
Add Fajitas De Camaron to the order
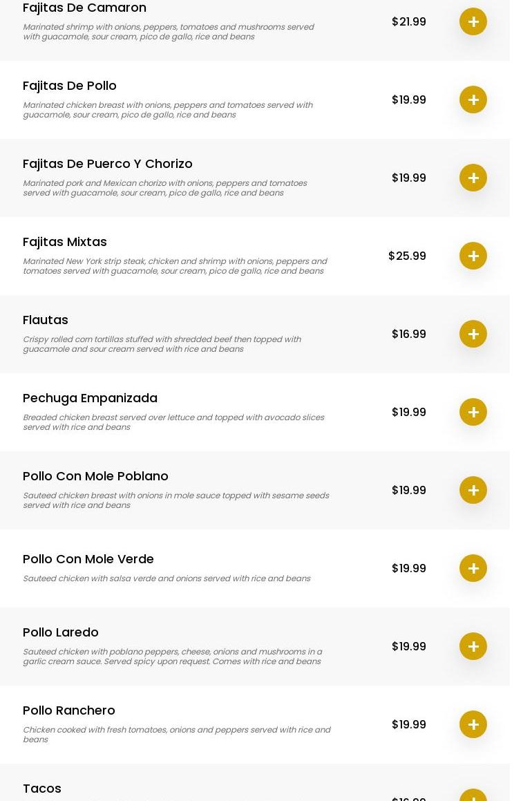[473, 21]
